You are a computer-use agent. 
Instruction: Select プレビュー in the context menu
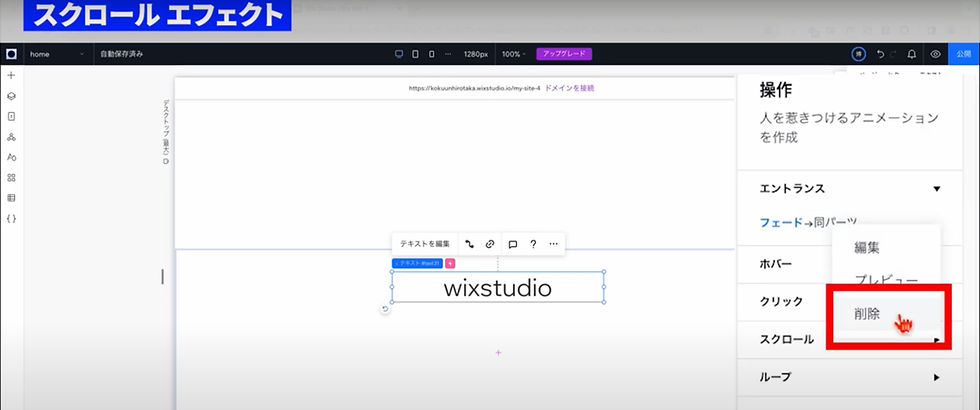click(x=886, y=281)
